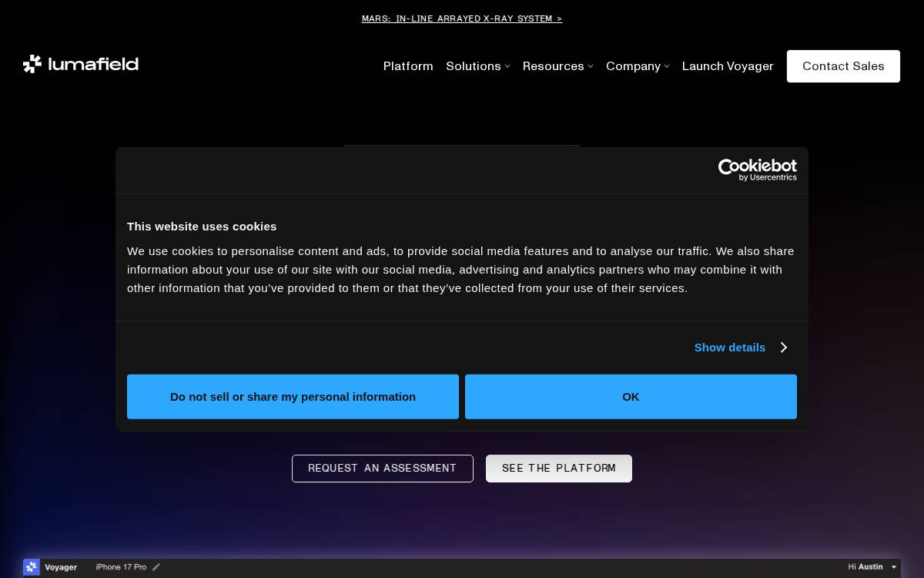This screenshot has width=924, height=578.
Task: Expand the Resources dropdown
Action: pyautogui.click(x=558, y=66)
